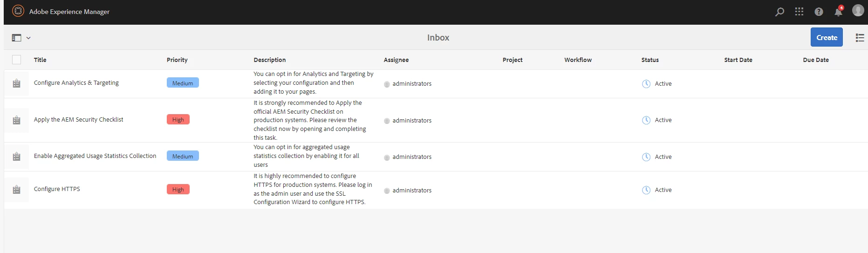This screenshot has width=868, height=253.
Task: Click the Security Checklist description text
Action: tap(310, 120)
